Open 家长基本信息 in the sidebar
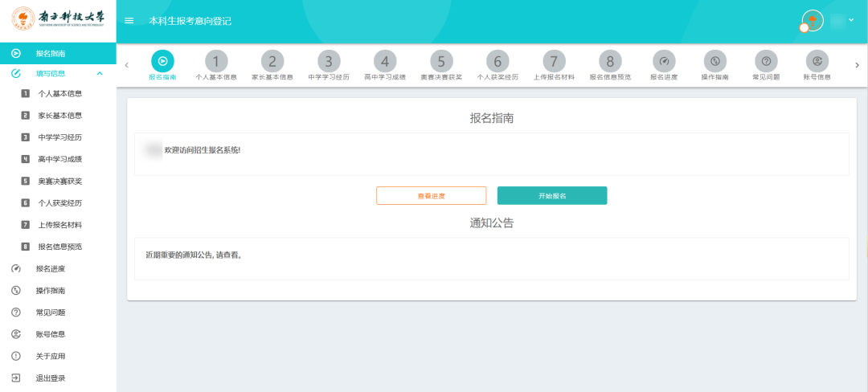Screen dimensions: 868x392 tap(59, 116)
